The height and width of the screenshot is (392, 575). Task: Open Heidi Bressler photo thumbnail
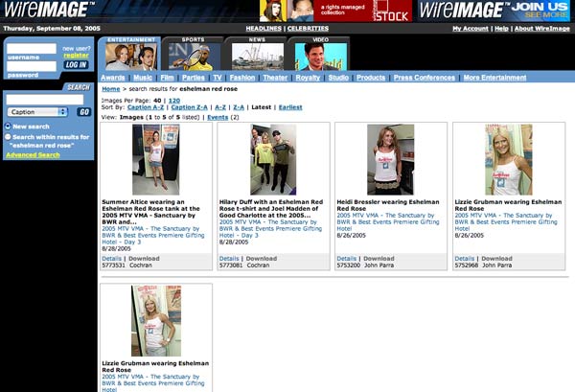tap(391, 159)
